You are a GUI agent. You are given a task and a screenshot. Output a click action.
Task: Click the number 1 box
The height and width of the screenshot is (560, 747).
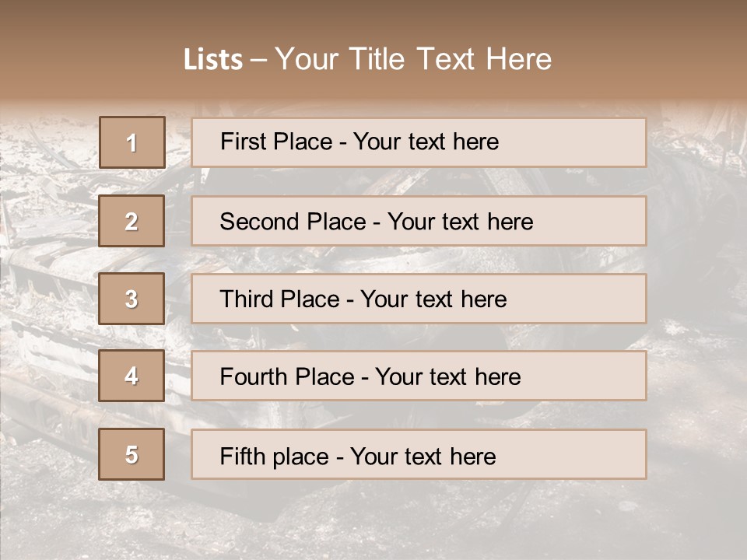point(132,142)
